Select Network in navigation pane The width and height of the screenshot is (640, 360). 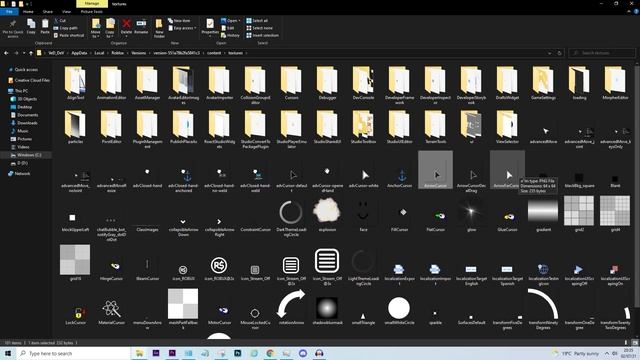click(19, 173)
